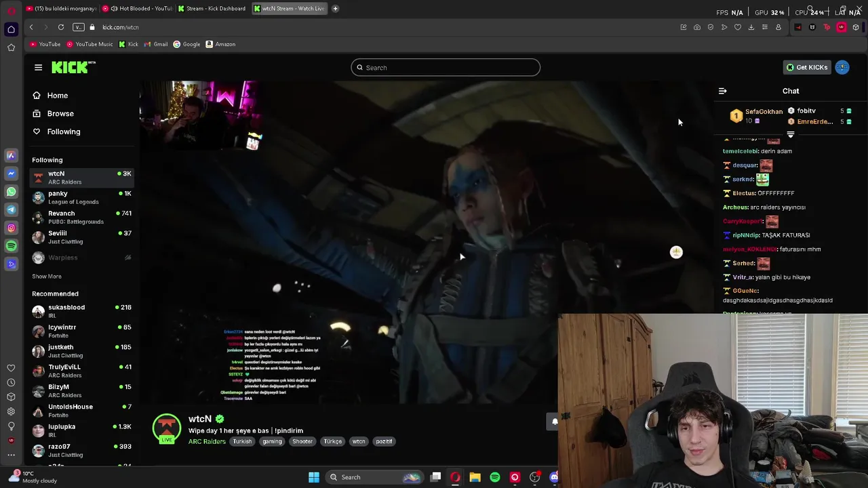Open Opera sidebar bookmarks star
The image size is (868, 488).
[11, 47]
